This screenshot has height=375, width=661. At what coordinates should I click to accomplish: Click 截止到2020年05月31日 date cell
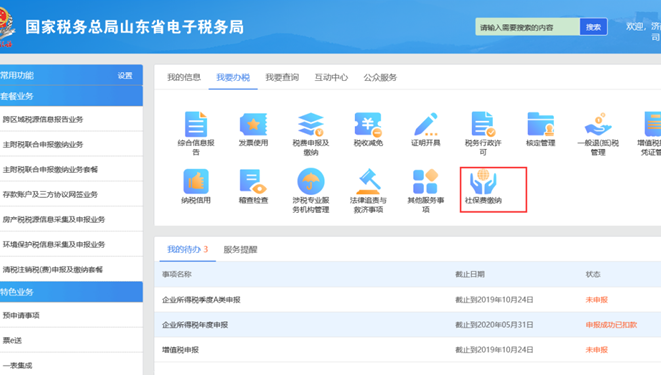coord(494,324)
